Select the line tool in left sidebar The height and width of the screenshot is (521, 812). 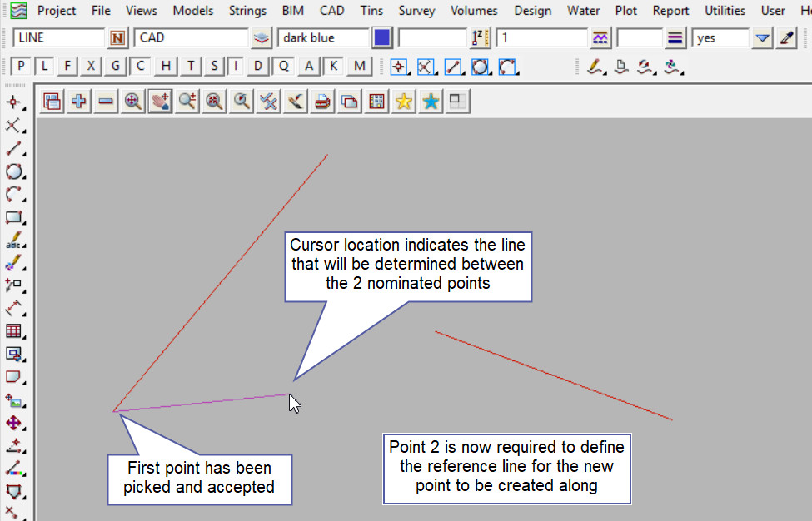tap(13, 149)
